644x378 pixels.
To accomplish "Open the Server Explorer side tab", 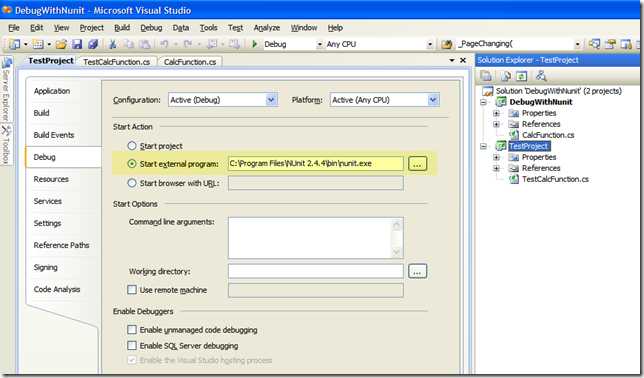I will [x=6, y=90].
